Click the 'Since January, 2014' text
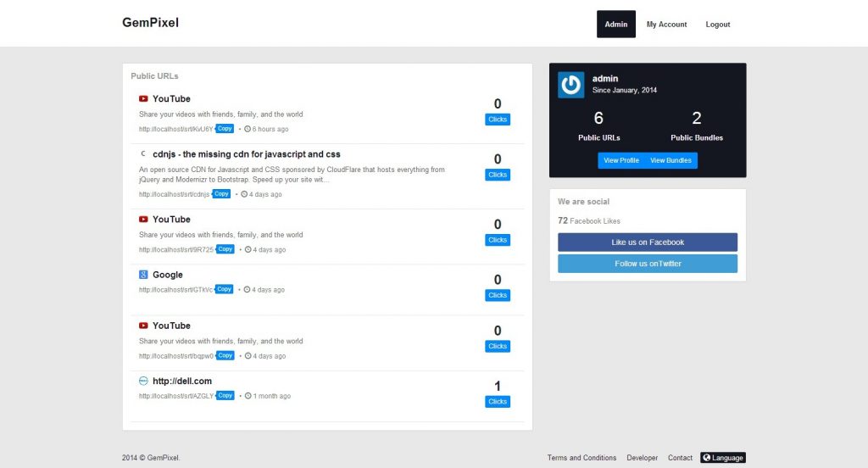Viewport: 868px width, 468px height. pos(625,90)
